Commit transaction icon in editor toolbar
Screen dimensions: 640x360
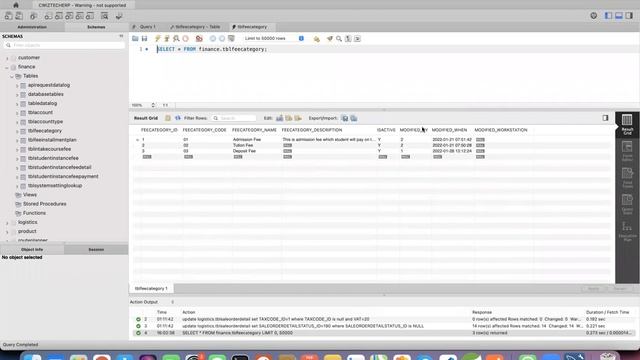(x=213, y=38)
